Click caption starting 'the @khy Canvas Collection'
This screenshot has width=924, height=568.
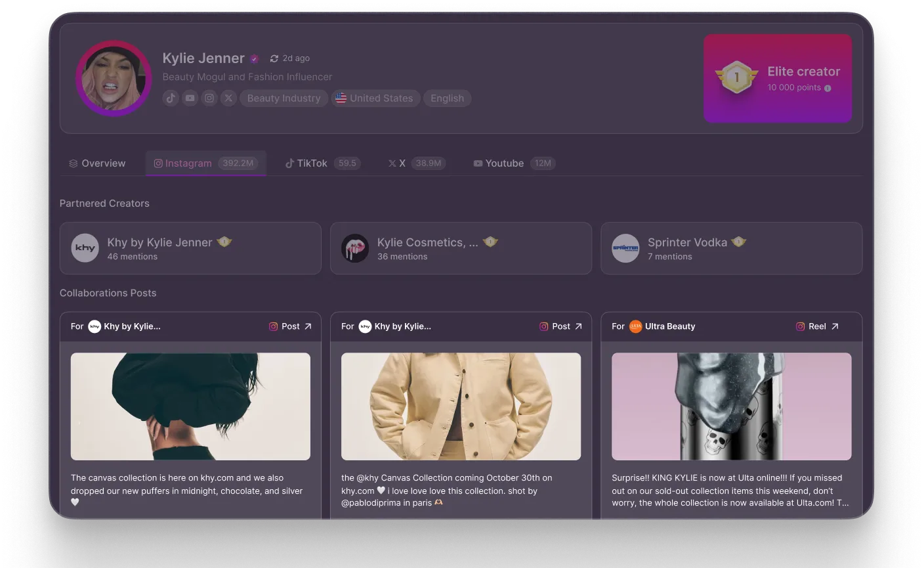tap(447, 490)
